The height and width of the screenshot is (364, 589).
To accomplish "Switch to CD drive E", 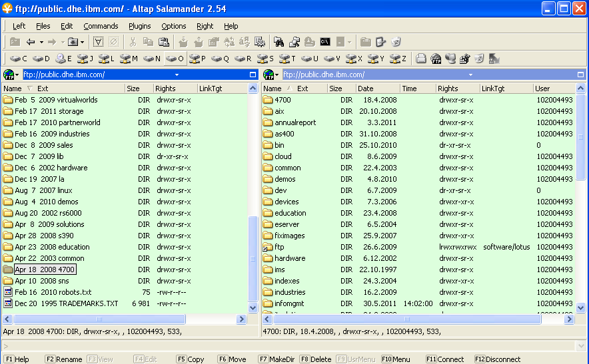I will coord(63,59).
